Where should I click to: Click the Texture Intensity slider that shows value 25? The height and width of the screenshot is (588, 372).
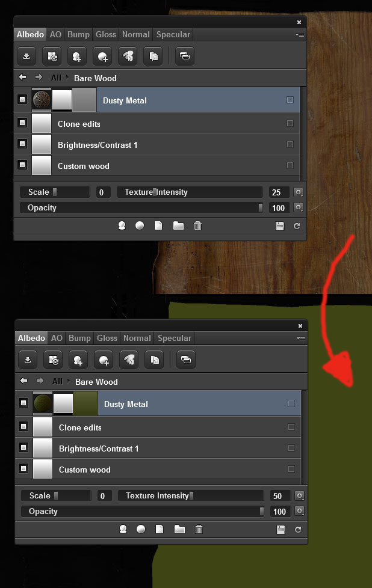click(x=190, y=192)
